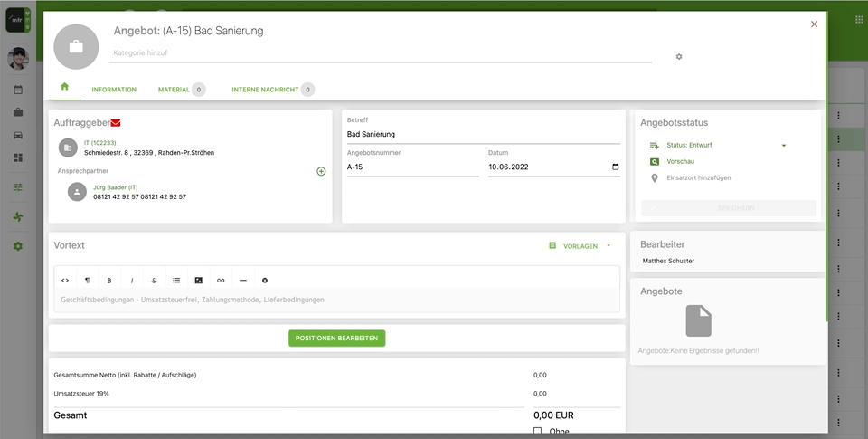Open the Vorlagen templates dropdown

point(580,246)
